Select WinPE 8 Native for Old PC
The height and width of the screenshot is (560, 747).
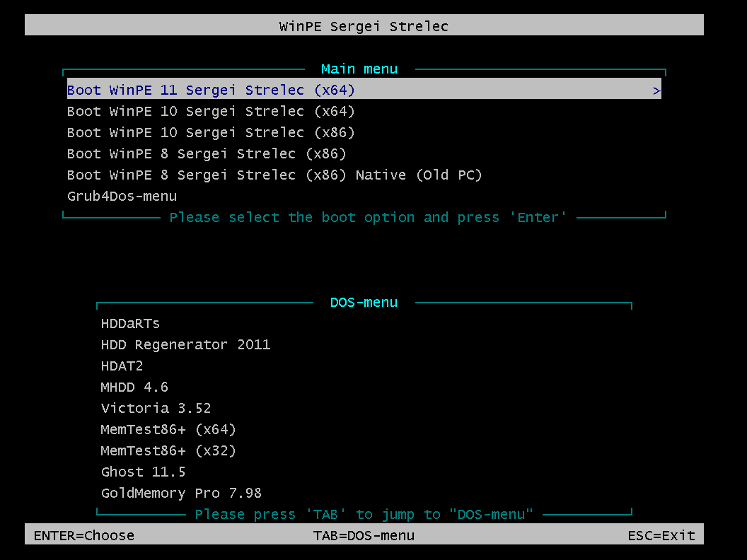(274, 175)
